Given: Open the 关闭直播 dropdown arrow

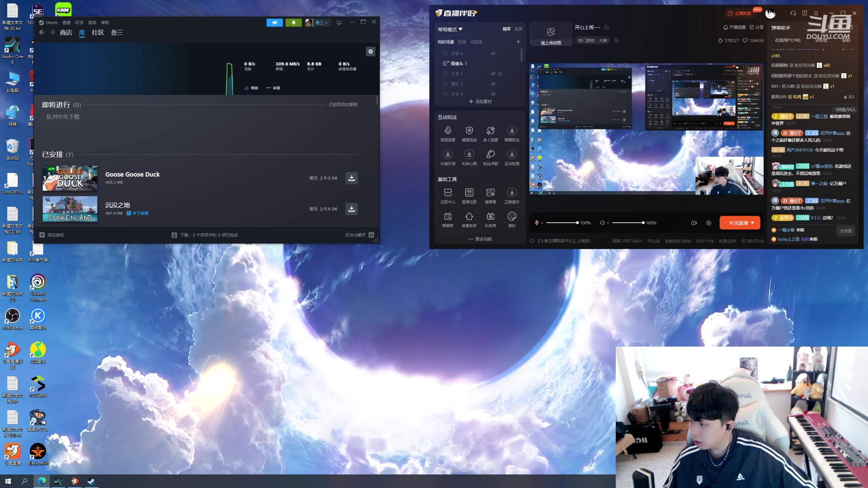Looking at the screenshot, I should tap(752, 223).
